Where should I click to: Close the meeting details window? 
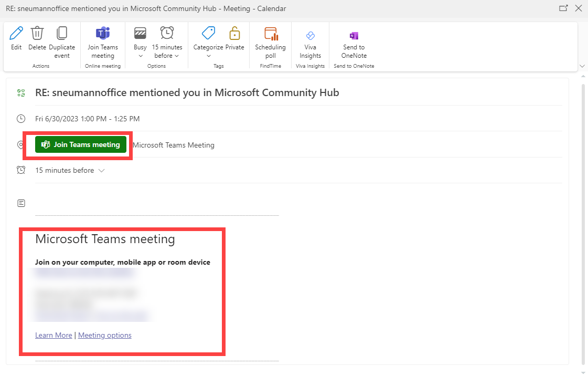pos(579,8)
